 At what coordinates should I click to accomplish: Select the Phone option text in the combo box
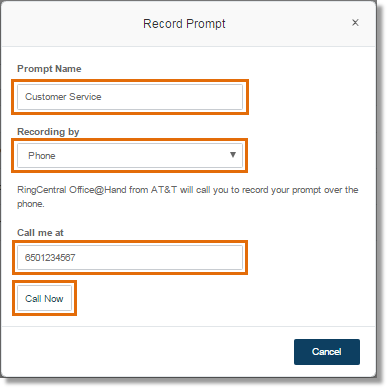click(42, 156)
